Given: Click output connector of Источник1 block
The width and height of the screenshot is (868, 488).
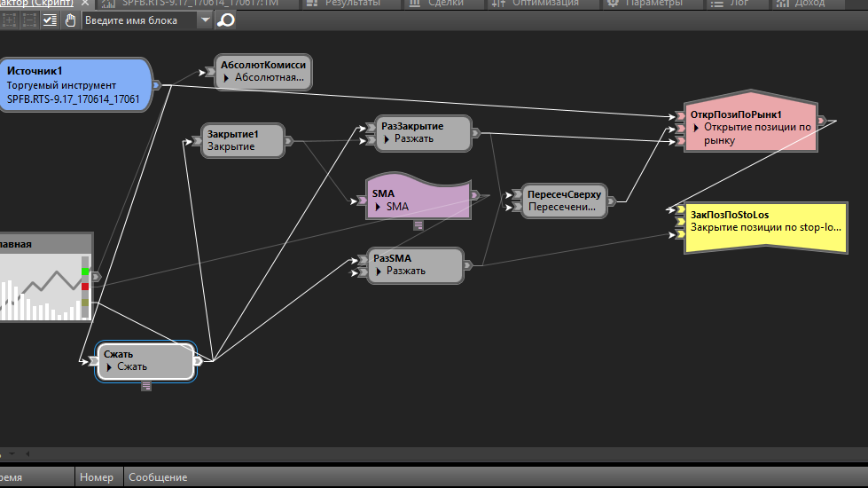Looking at the screenshot, I should coord(157,85).
